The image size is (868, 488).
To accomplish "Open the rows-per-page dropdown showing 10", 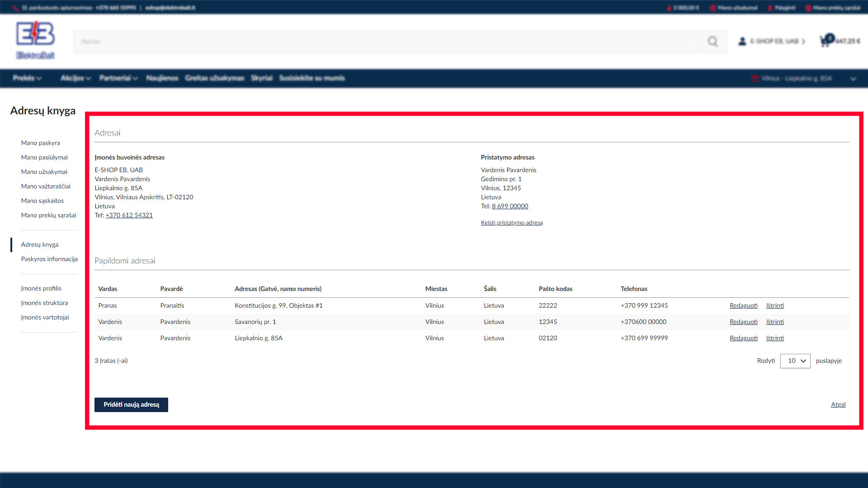I will [x=795, y=361].
